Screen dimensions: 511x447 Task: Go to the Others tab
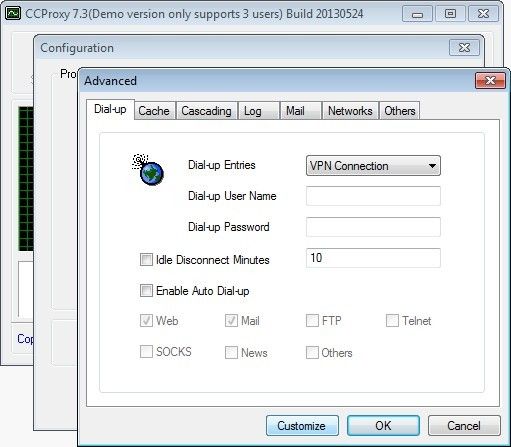pos(400,111)
